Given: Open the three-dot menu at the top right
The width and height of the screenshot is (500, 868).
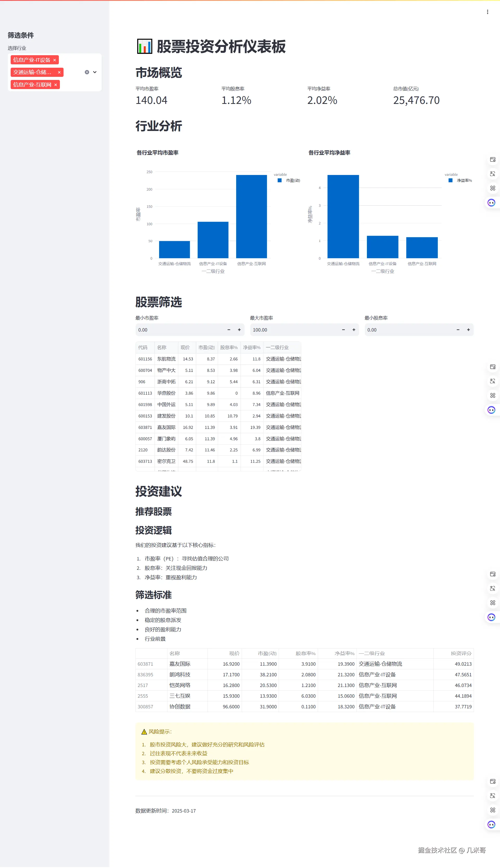Looking at the screenshot, I should click(x=487, y=11).
